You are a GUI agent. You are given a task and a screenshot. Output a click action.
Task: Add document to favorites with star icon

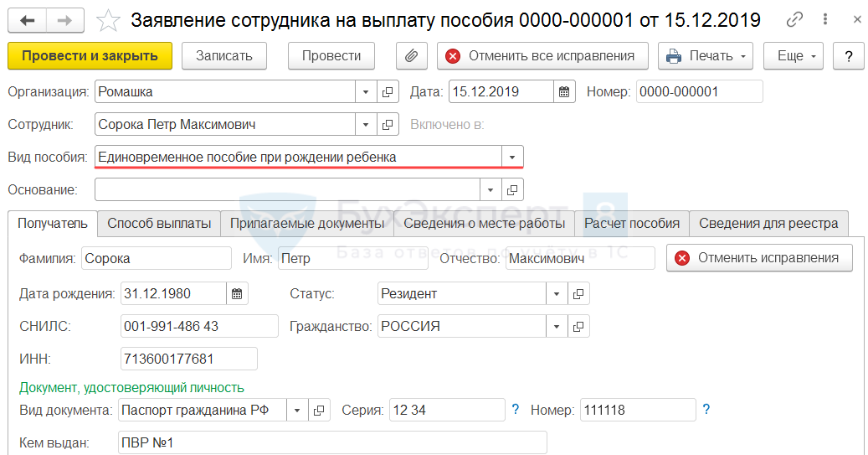coord(108,20)
